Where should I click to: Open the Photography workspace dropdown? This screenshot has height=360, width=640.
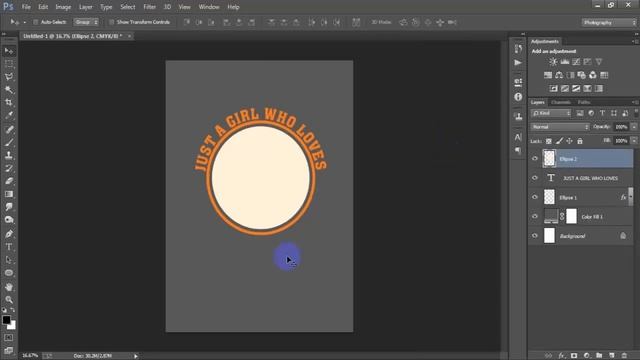click(x=609, y=22)
